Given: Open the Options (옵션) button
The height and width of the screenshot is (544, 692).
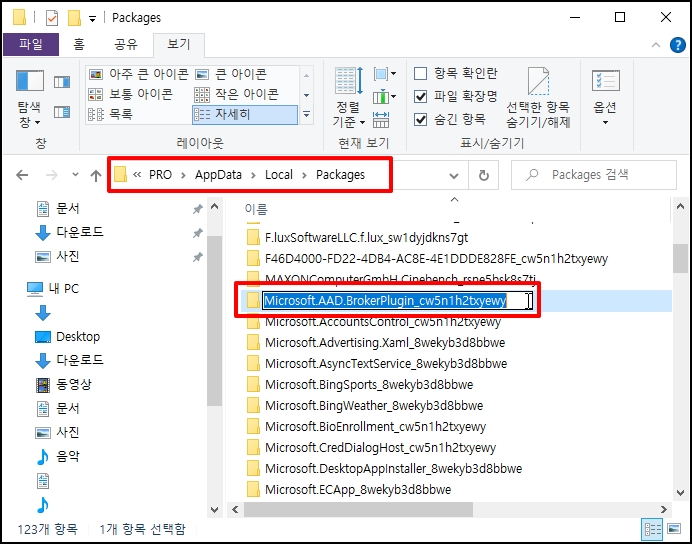Looking at the screenshot, I should 605,98.
